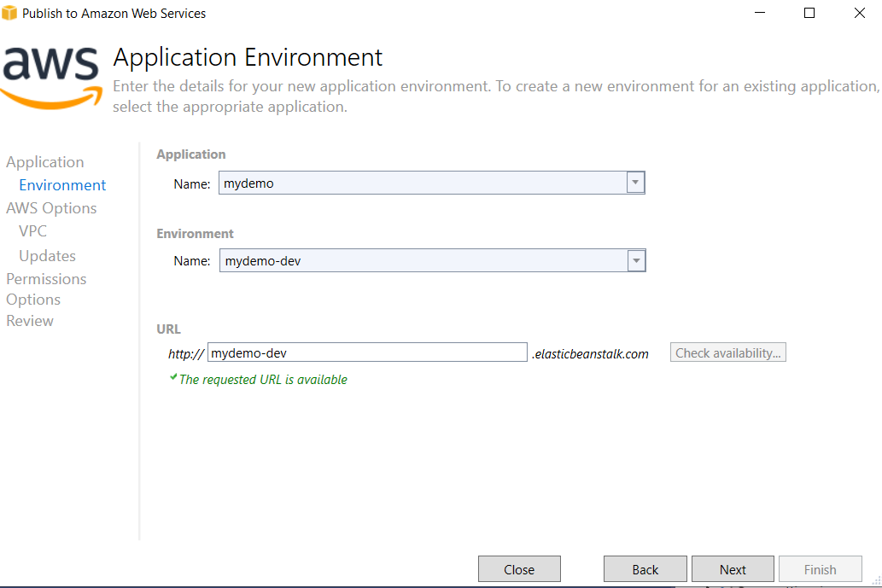Open the Environment name dropdown arrow
882x588 pixels.
(636, 261)
